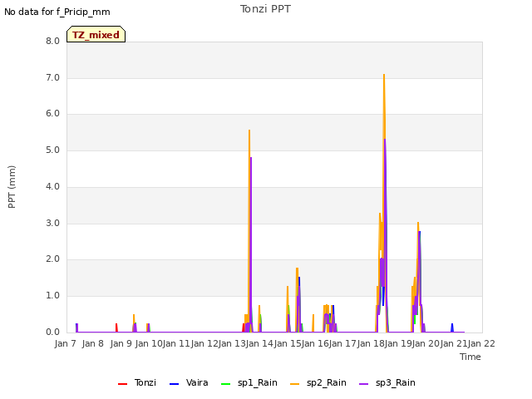Screen dimensions: 532x399
Task: Click the Jan 8 x-axis date label
Action: (93, 343)
